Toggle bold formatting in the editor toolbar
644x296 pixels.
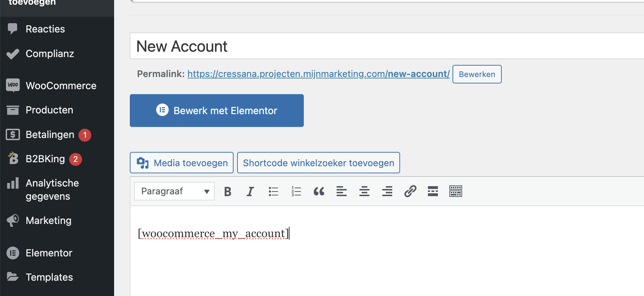[228, 192]
